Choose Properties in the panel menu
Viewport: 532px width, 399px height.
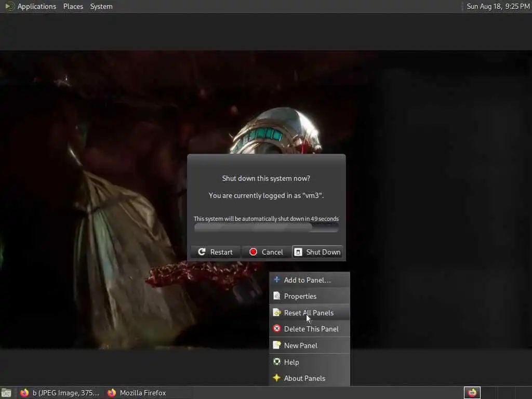coord(310,296)
